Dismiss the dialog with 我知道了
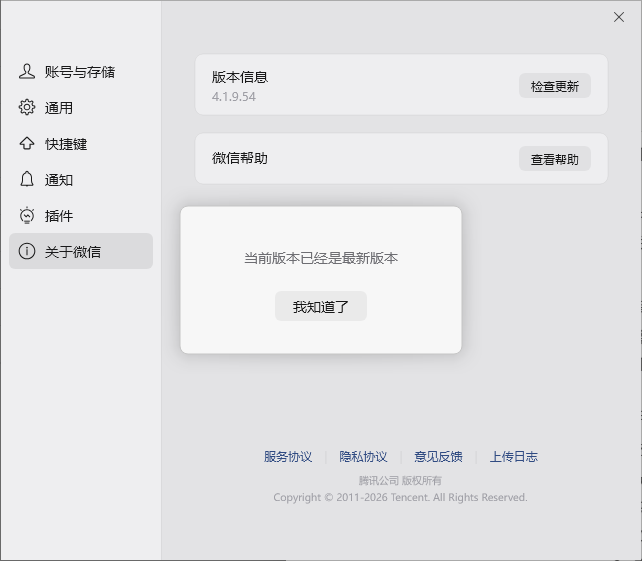Viewport: 642px width, 561px height. pos(321,306)
